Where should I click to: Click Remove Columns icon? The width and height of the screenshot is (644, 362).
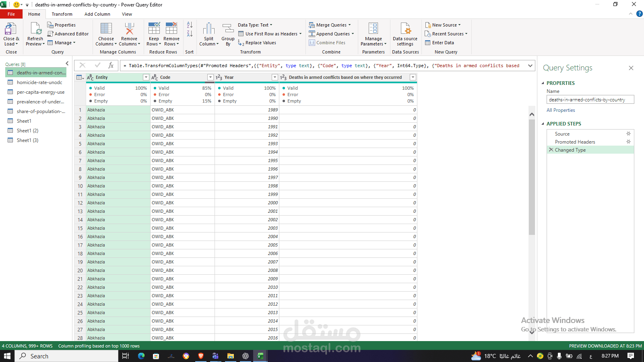(x=129, y=29)
